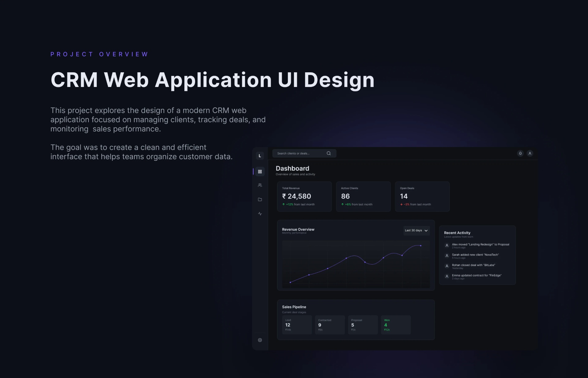
Task: Click "Overview of sales and activity" subtitle
Action: point(296,174)
